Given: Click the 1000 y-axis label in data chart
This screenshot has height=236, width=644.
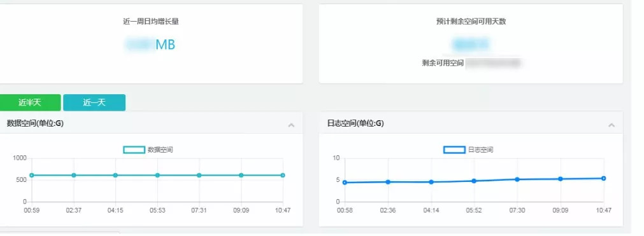Looking at the screenshot, I should click(20, 158).
